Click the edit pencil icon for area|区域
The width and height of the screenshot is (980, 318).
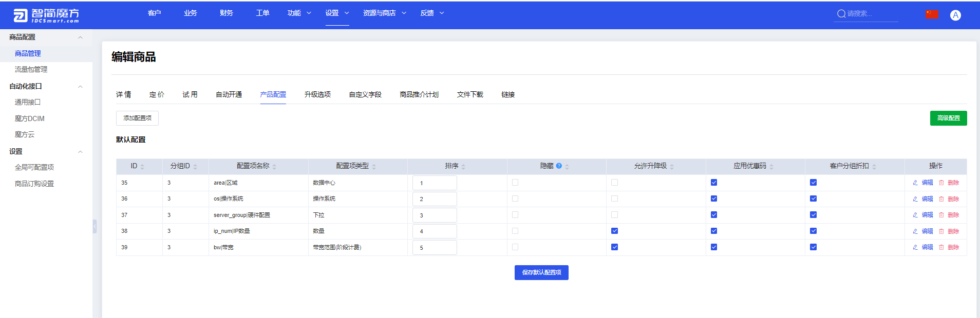915,183
